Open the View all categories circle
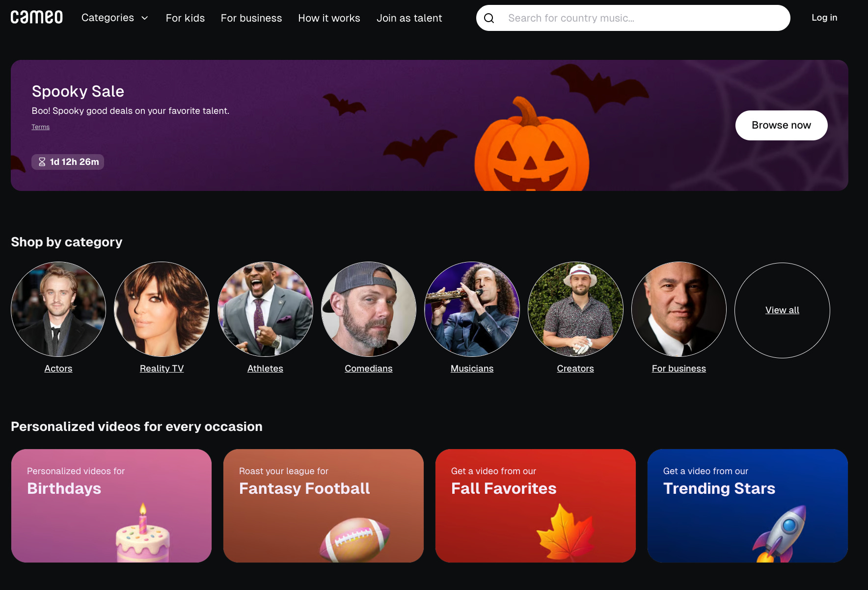Viewport: 868px width, 590px height. [782, 310]
